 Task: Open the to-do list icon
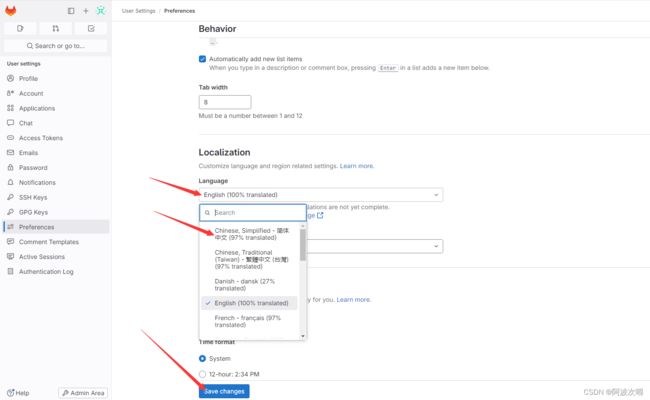pos(91,28)
